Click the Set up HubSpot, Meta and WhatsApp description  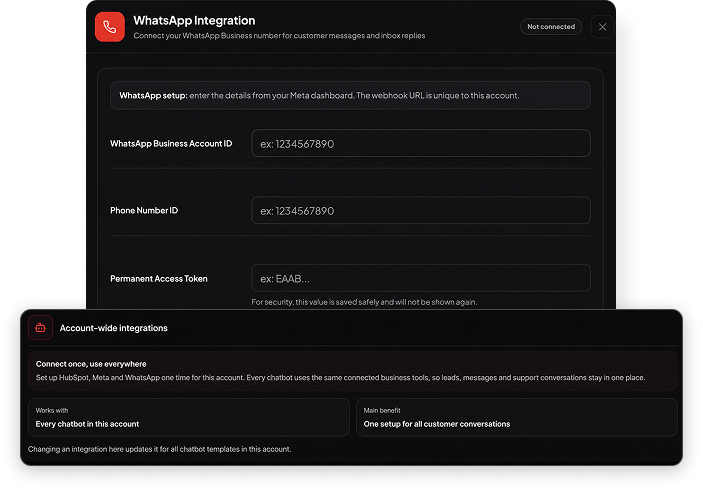[x=340, y=378]
